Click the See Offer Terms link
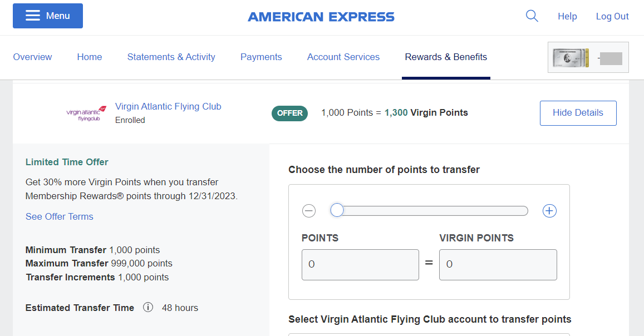Viewport: 644px width, 336px height. tap(59, 216)
